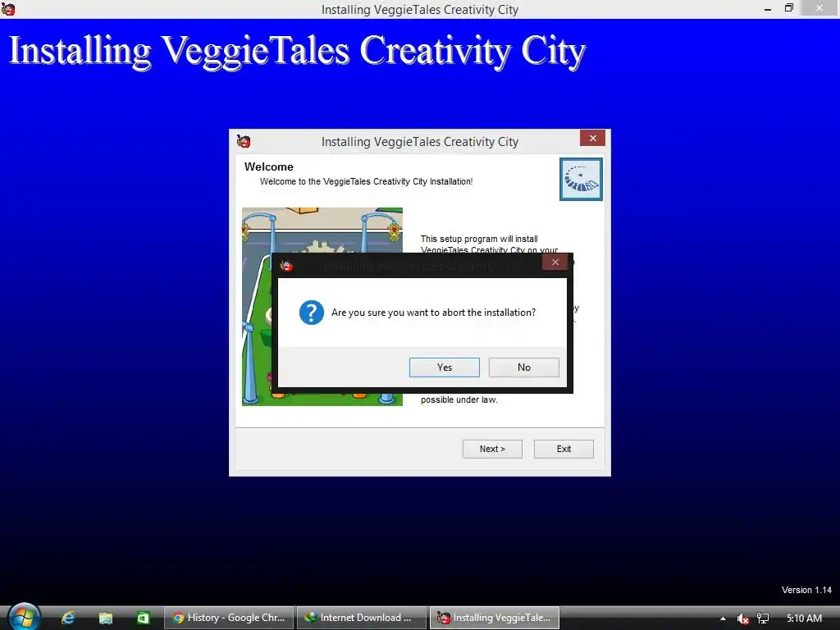
Task: Switch to Internet Download Manager taskbar item
Action: point(362,618)
